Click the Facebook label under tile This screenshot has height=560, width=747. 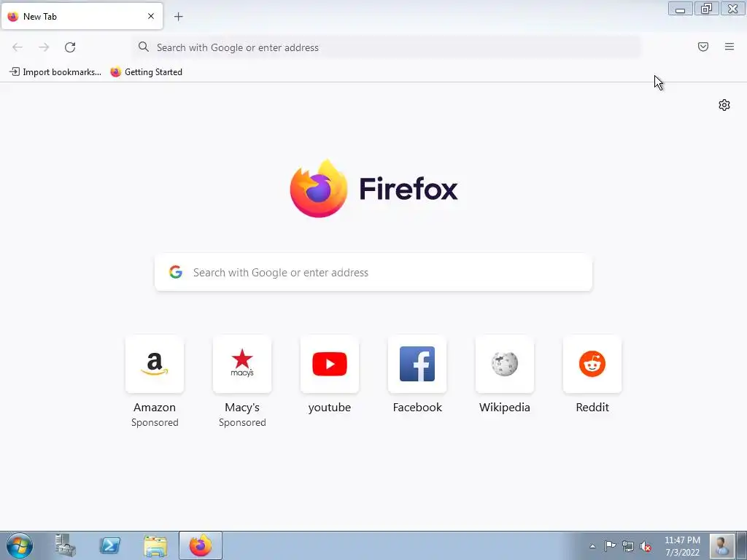coord(417,408)
